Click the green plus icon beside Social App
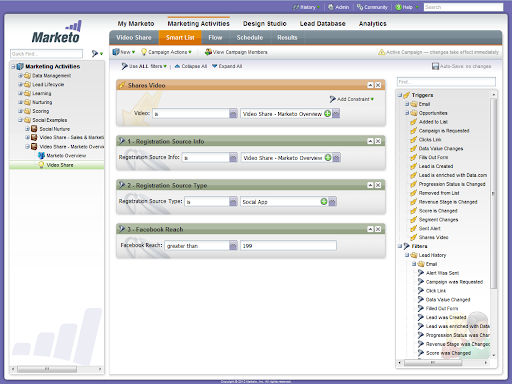 (x=324, y=201)
